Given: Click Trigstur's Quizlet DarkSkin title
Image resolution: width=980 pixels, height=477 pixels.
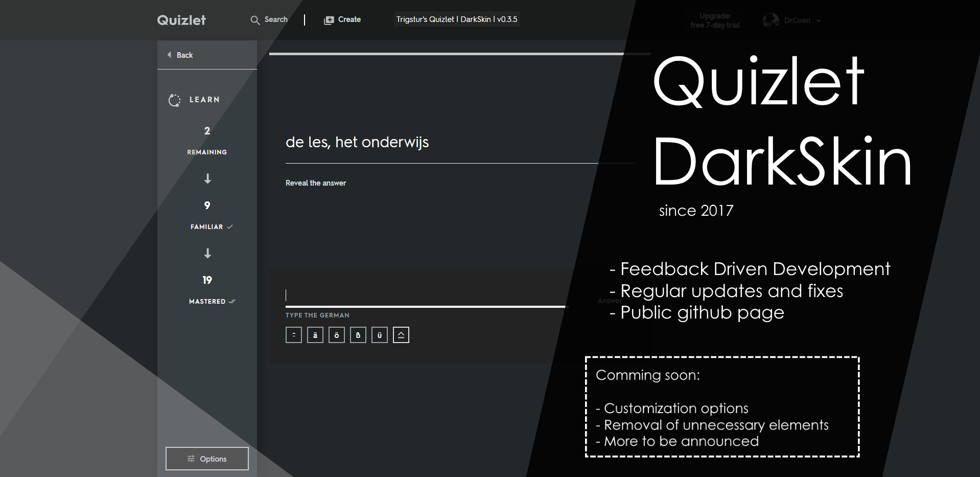Looking at the screenshot, I should 456,19.
